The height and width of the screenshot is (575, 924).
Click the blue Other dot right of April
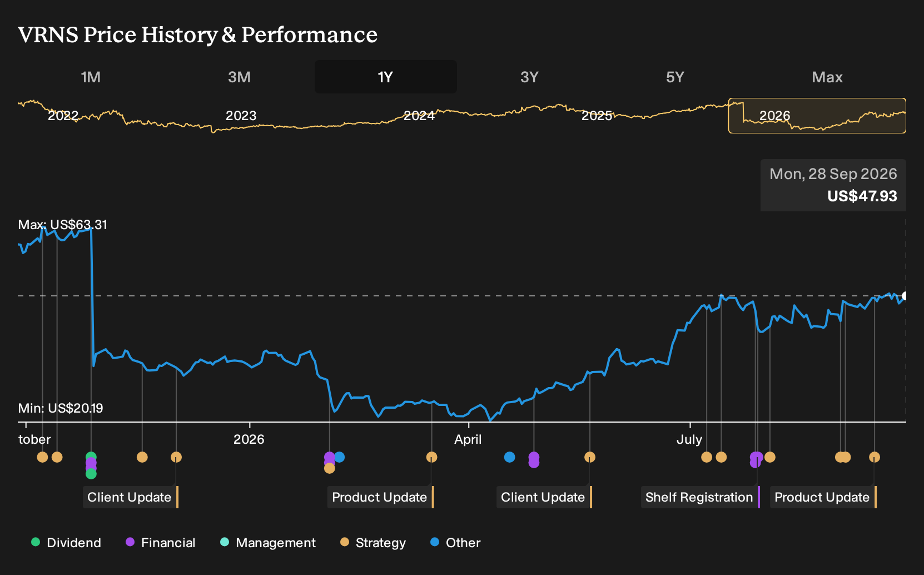click(x=509, y=457)
